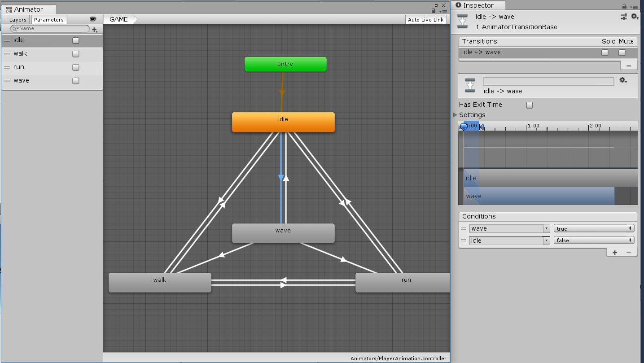Enable the idle parameter checkbox
The image size is (644, 363).
pos(75,40)
